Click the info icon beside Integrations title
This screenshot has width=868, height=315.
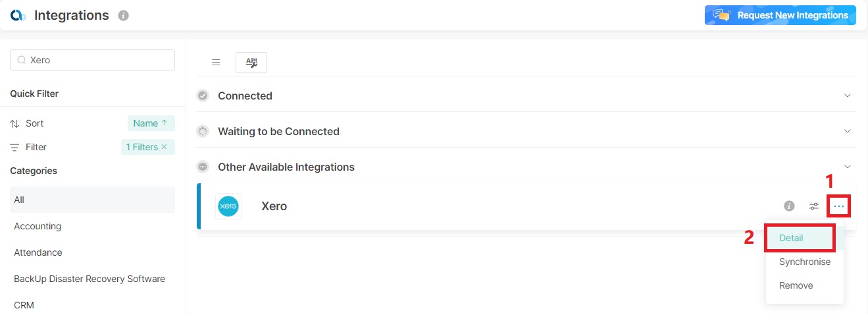[x=123, y=15]
